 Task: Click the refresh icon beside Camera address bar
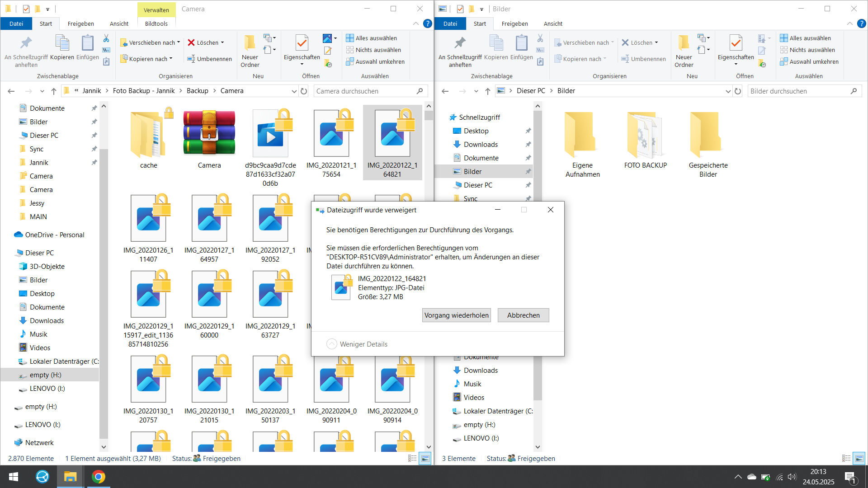coord(304,91)
